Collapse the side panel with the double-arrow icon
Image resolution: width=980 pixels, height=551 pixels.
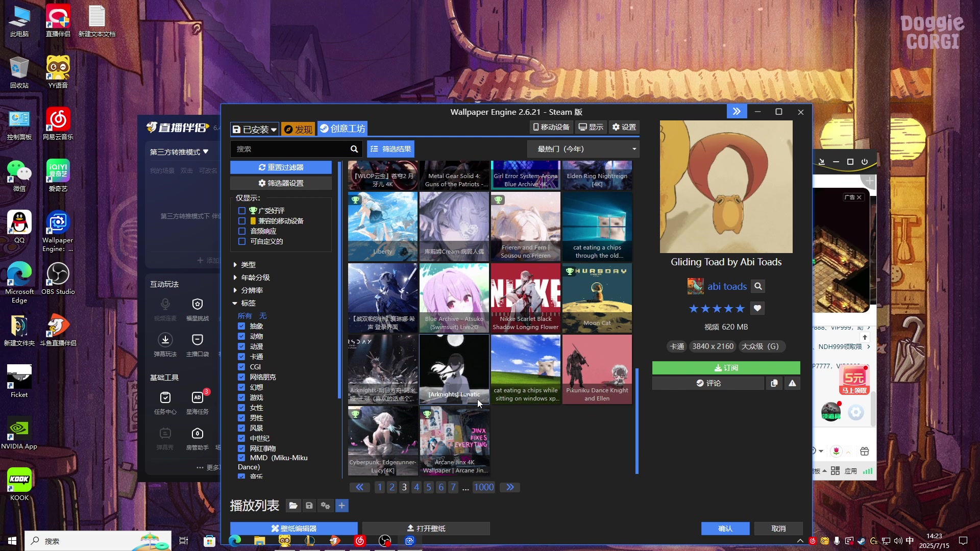click(x=737, y=111)
